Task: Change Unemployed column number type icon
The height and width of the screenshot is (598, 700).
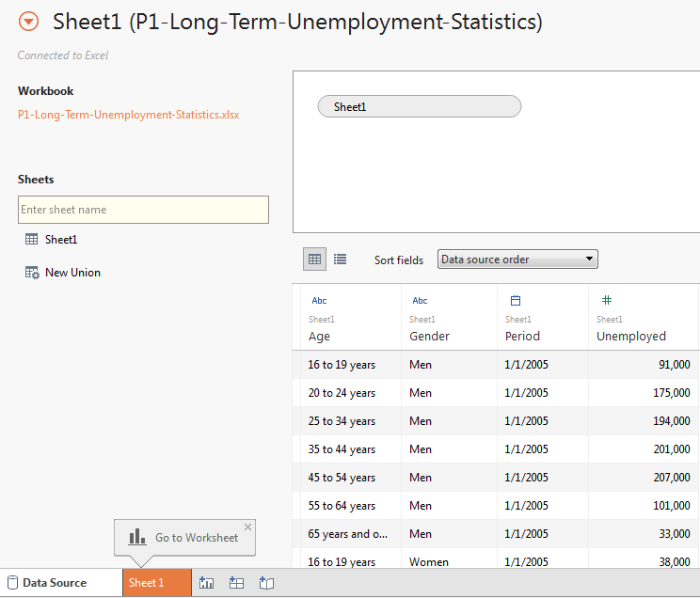Action: pos(607,300)
